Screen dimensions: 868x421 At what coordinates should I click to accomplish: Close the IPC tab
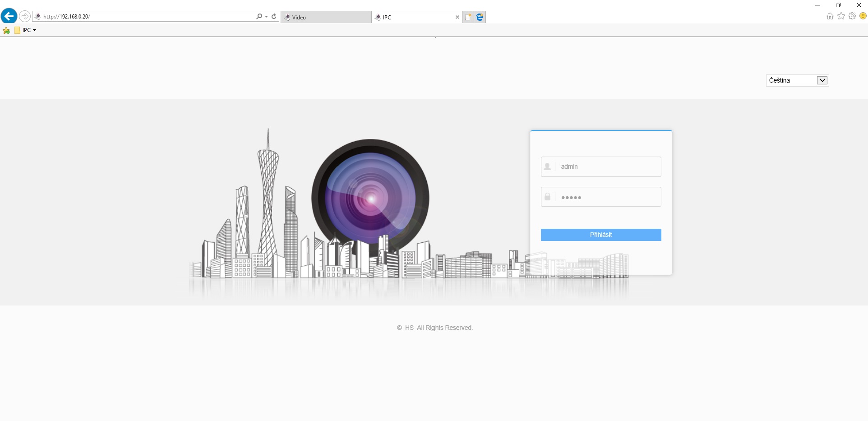(x=457, y=17)
